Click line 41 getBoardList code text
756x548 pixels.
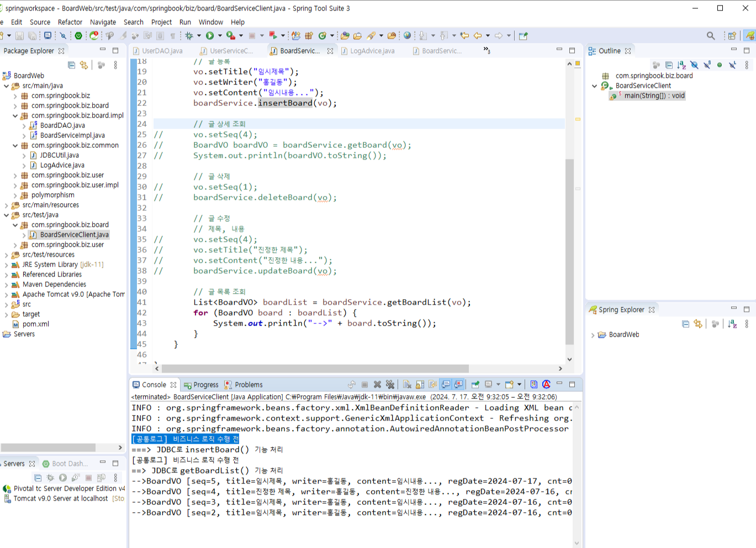click(x=332, y=302)
